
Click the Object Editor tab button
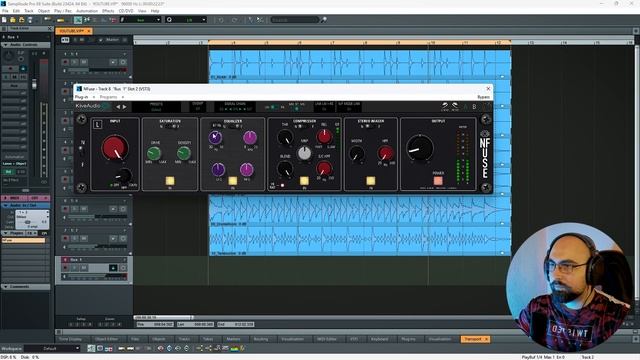pyautogui.click(x=107, y=339)
